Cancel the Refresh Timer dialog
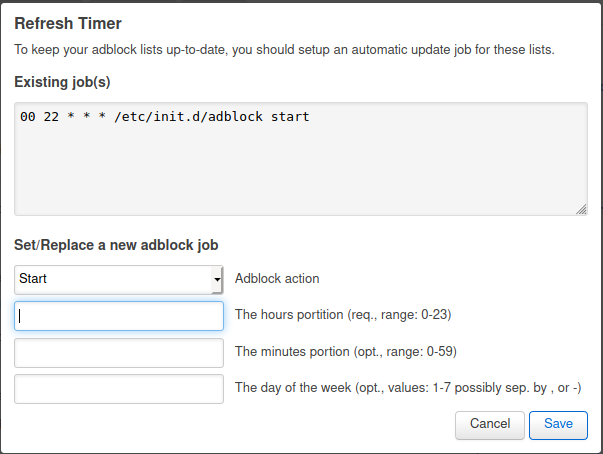603x454 pixels. click(x=490, y=425)
